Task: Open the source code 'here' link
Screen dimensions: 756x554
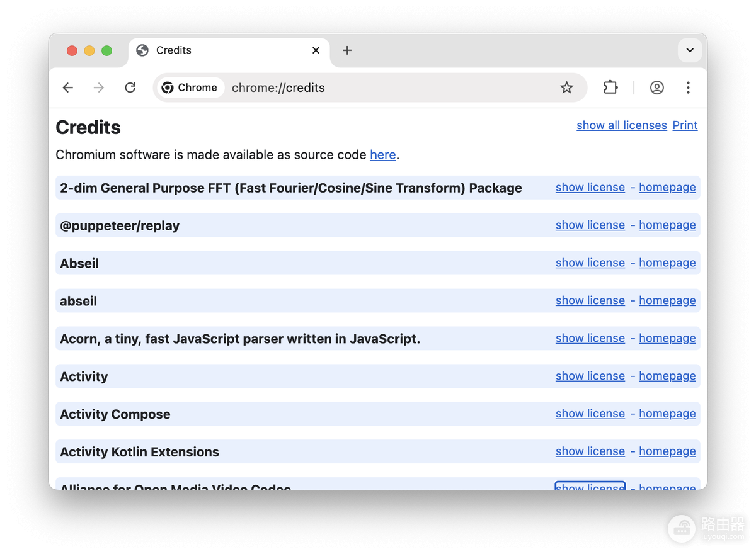Action: pyautogui.click(x=383, y=155)
